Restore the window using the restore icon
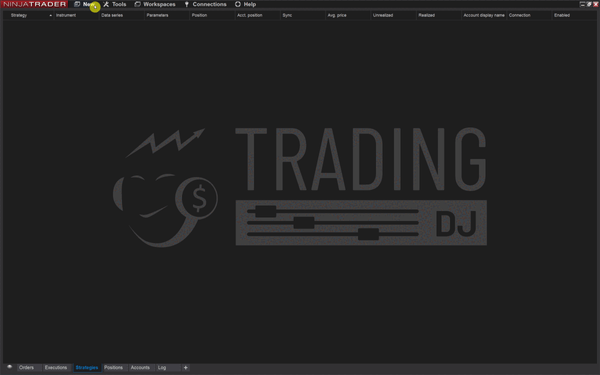This screenshot has width=600, height=375. pyautogui.click(x=589, y=4)
